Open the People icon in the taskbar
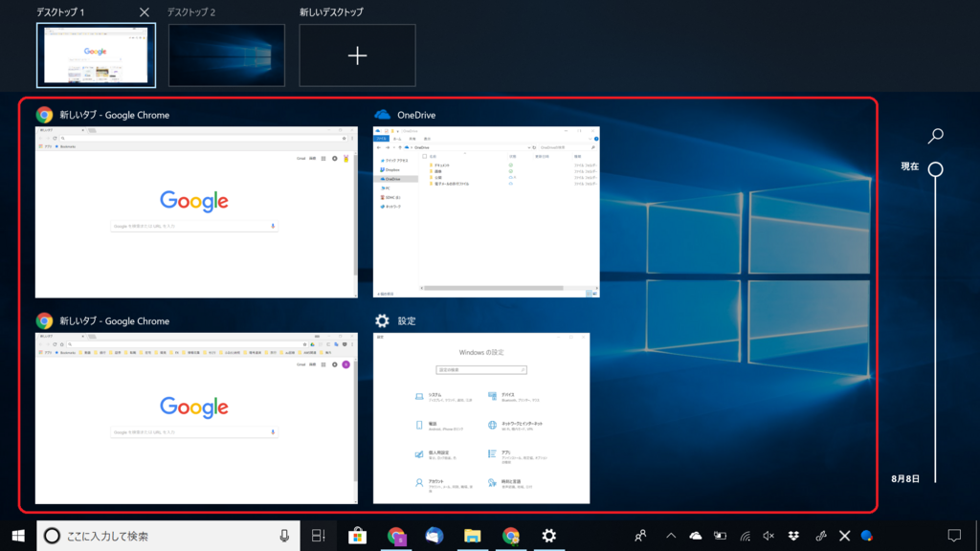 pyautogui.click(x=640, y=536)
